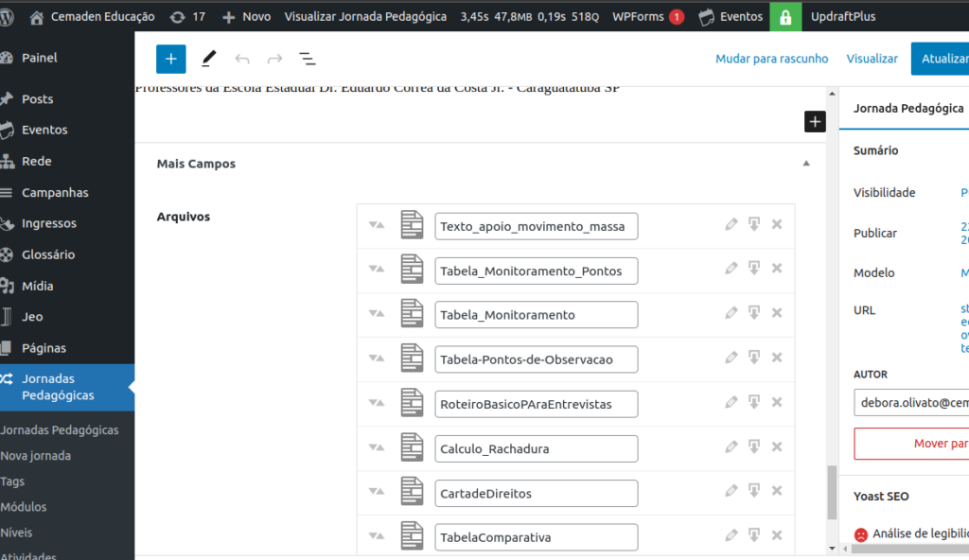
Task: Remove the Calculo_Rachadura file with X icon
Action: point(777,448)
